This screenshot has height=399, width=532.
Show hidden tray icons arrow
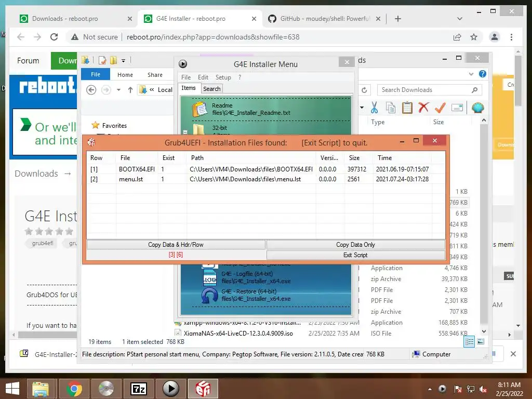pyautogui.click(x=430, y=389)
